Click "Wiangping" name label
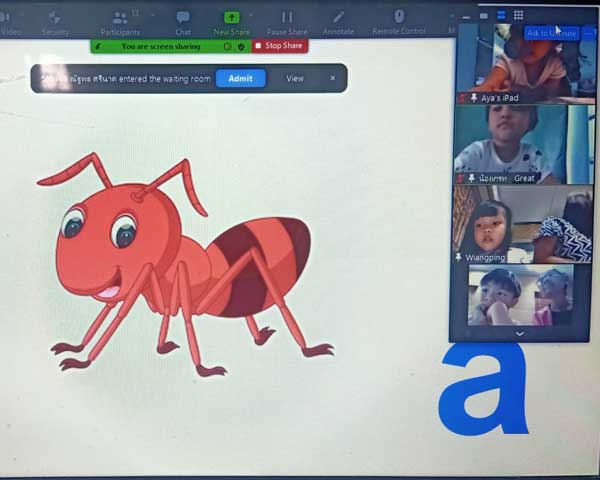Image resolution: width=600 pixels, height=480 pixels. (x=485, y=258)
